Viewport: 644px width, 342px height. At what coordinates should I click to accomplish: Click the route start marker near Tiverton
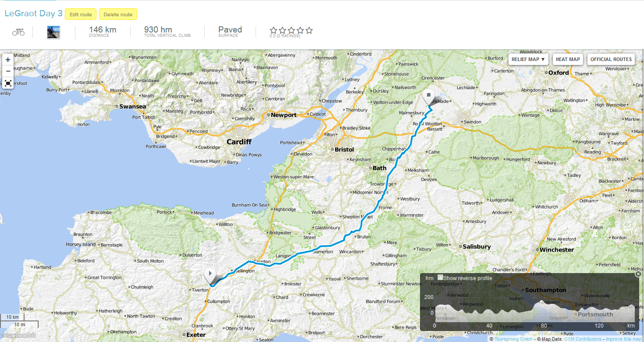(x=210, y=276)
